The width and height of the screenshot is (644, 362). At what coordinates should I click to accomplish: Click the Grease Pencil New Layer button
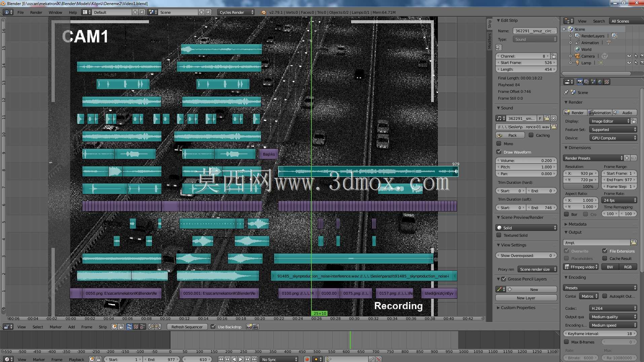(526, 298)
